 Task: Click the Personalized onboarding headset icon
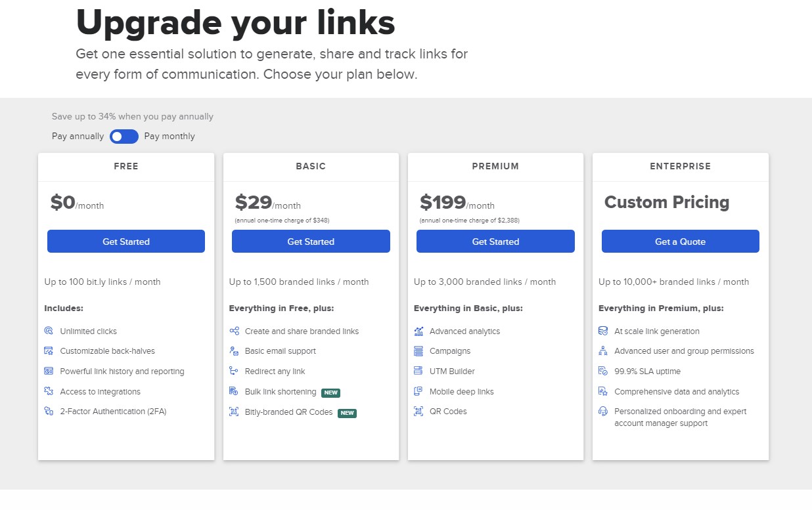pyautogui.click(x=603, y=412)
